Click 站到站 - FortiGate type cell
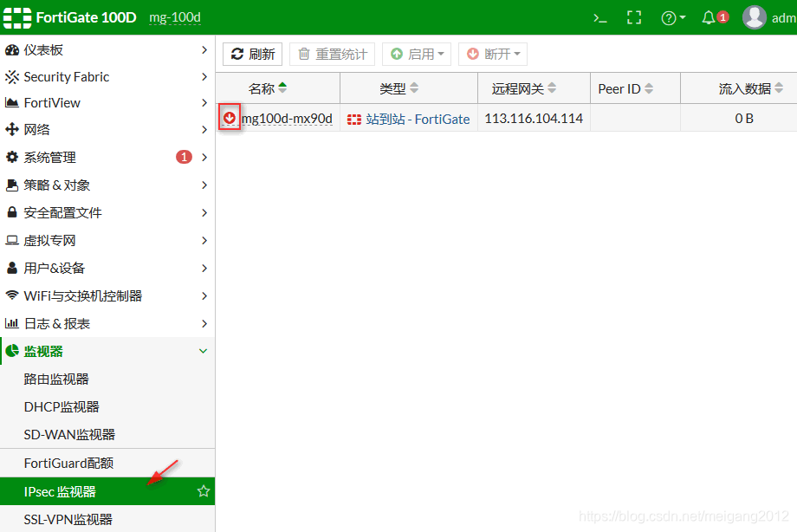 coord(409,119)
